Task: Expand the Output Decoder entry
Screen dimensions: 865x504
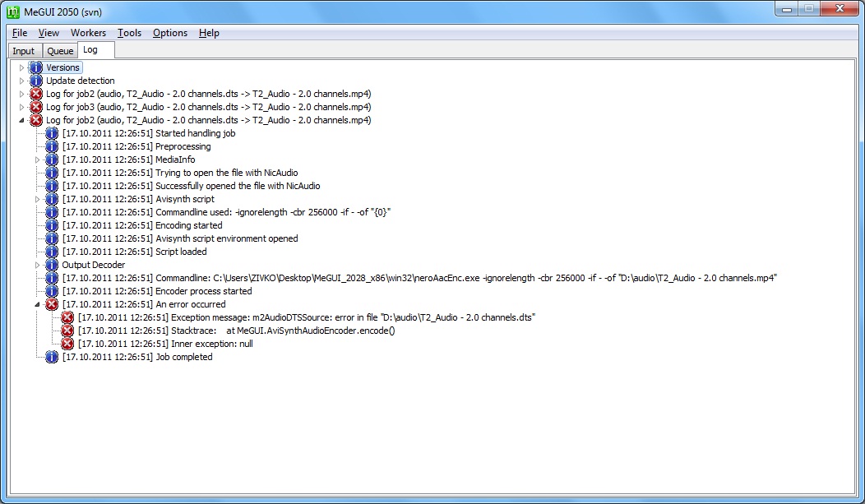Action: [37, 266]
